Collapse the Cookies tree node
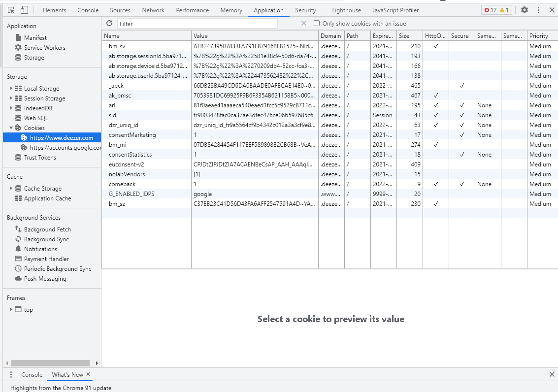 (x=11, y=128)
